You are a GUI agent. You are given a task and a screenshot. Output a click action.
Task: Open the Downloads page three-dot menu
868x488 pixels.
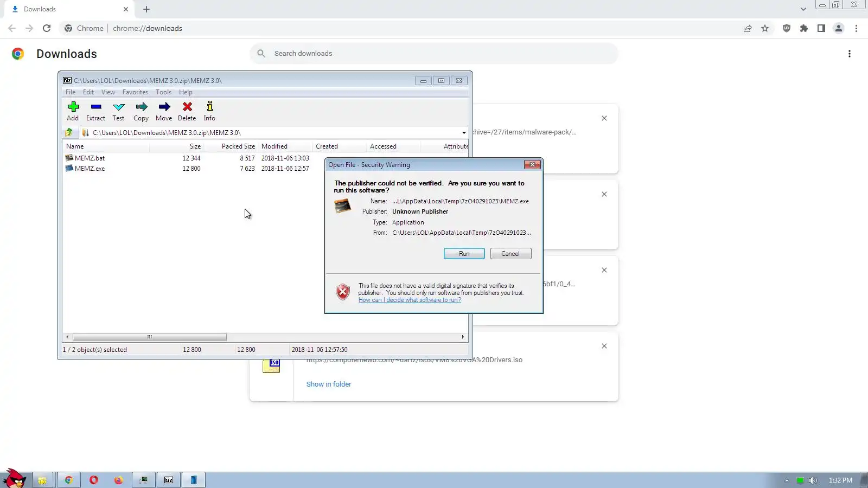click(850, 54)
